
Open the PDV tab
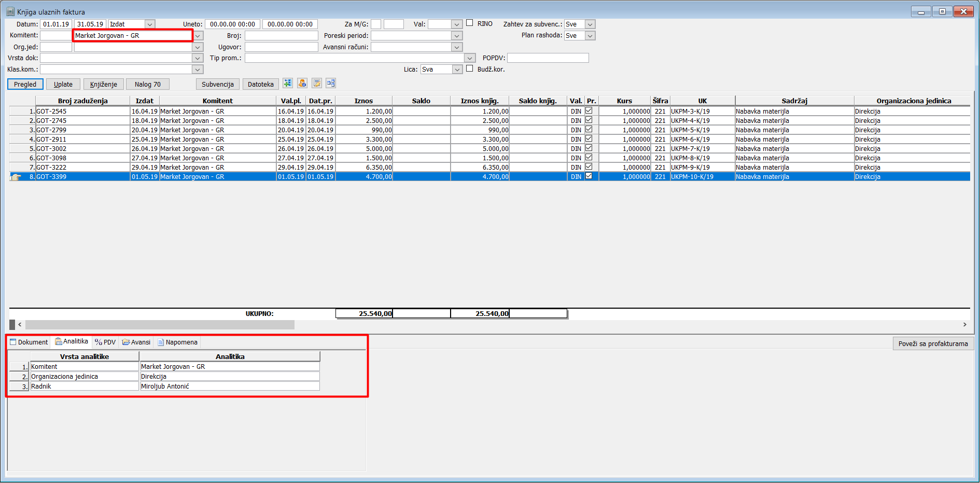pos(105,342)
